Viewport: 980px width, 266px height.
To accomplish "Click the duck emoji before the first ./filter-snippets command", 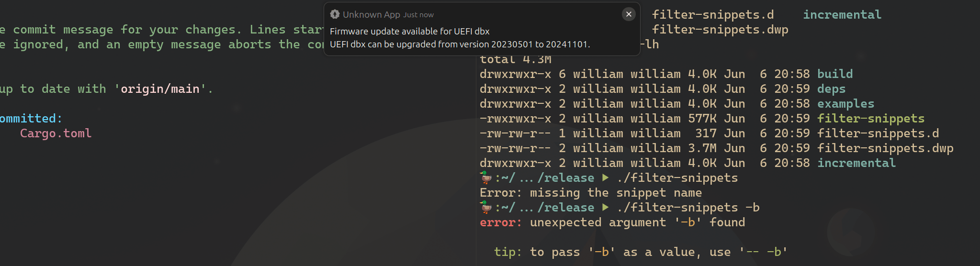I will pyautogui.click(x=486, y=178).
